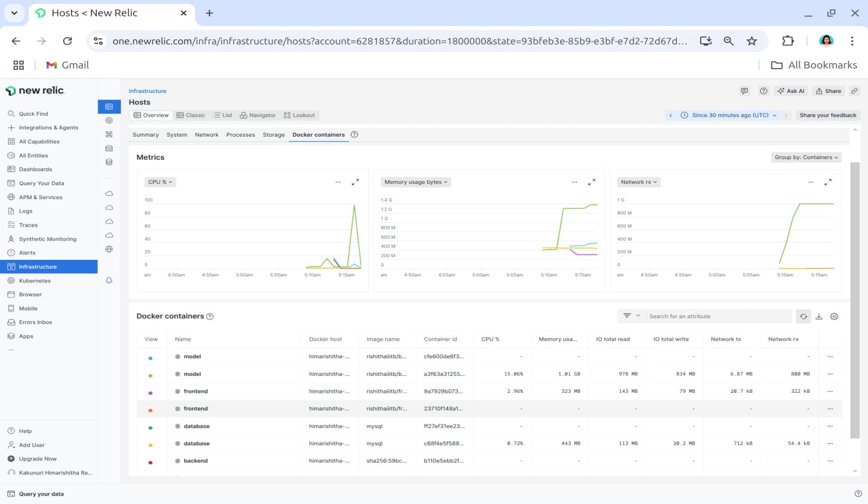
Task: Copy permalink using the link icon
Action: point(854,91)
